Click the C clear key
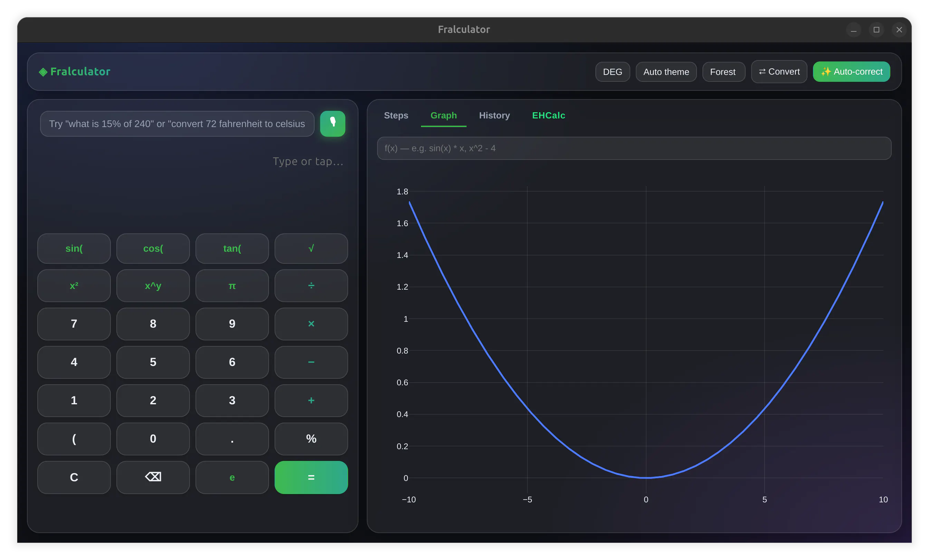 74,477
